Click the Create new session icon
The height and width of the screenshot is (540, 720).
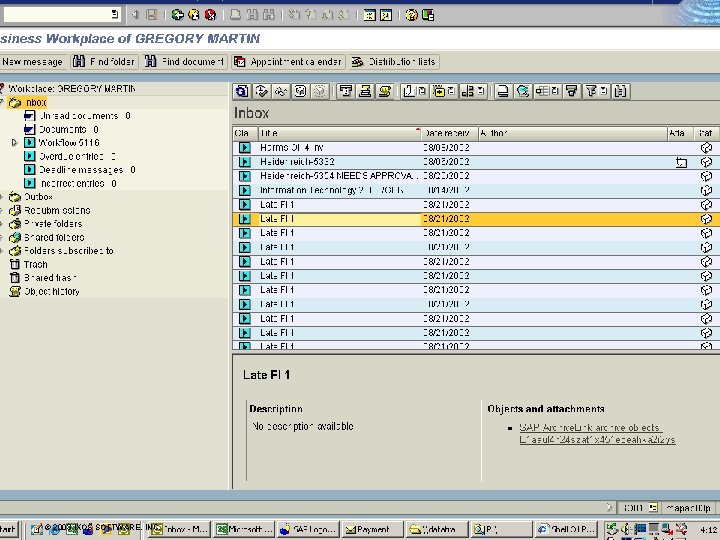pos(370,15)
